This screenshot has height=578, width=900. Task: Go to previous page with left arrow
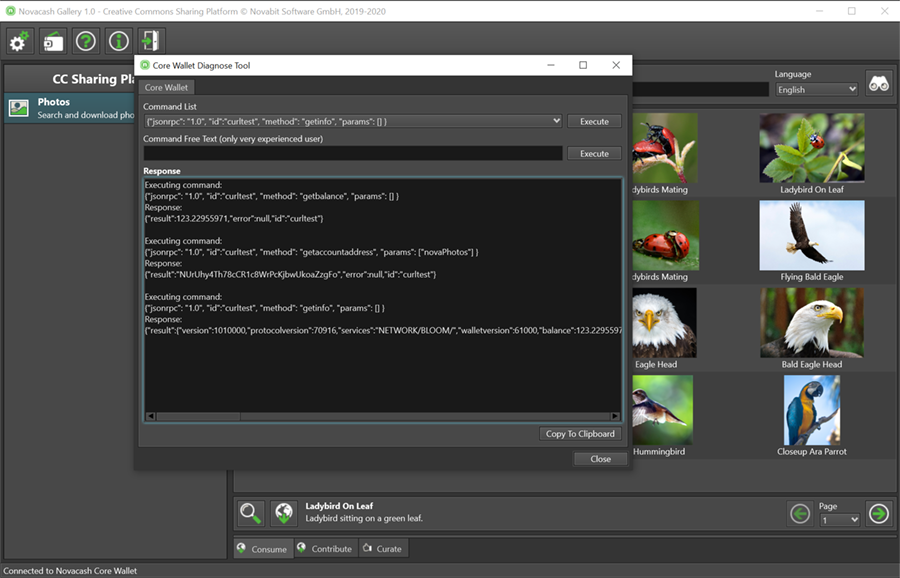point(800,513)
